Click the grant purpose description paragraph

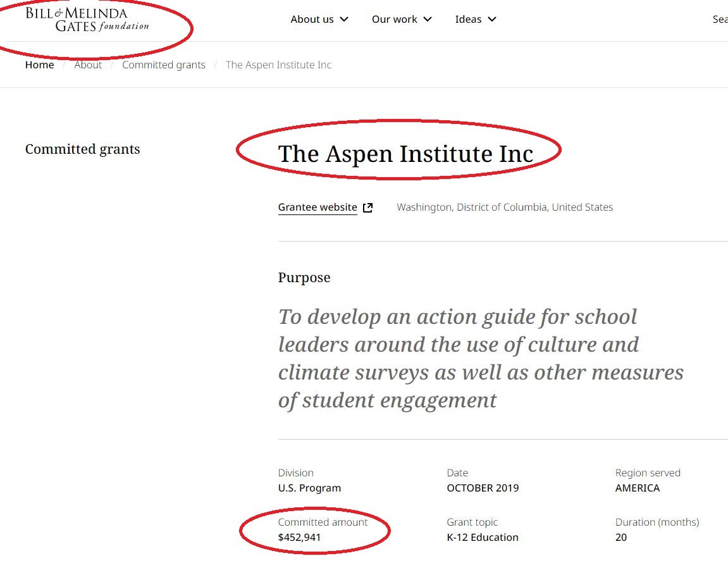[x=481, y=358]
